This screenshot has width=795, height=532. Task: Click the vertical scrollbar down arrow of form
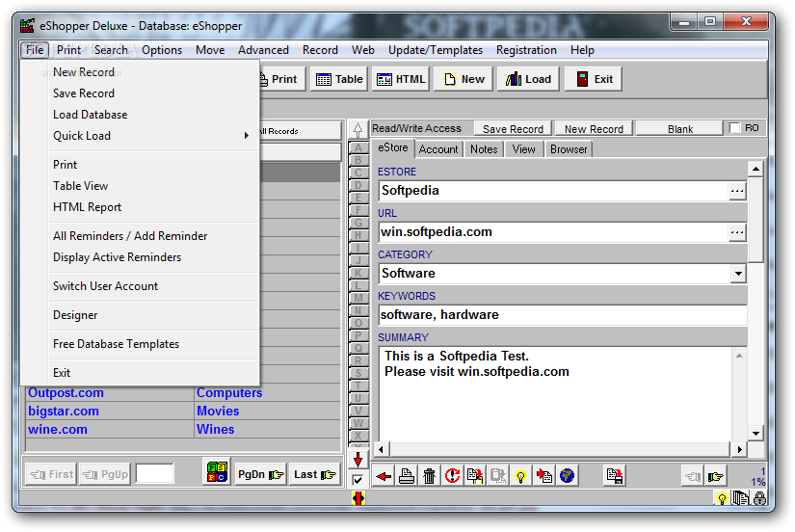[755, 433]
